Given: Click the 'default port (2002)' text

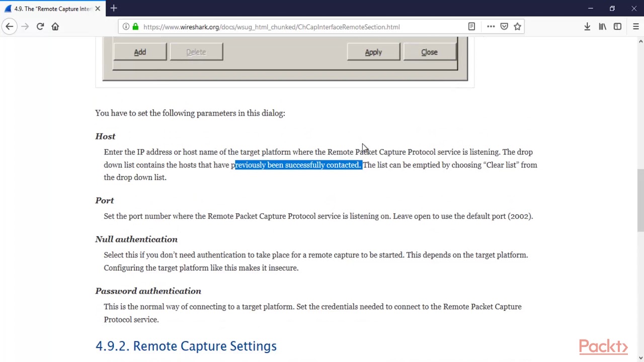Looking at the screenshot, I should click(499, 216).
